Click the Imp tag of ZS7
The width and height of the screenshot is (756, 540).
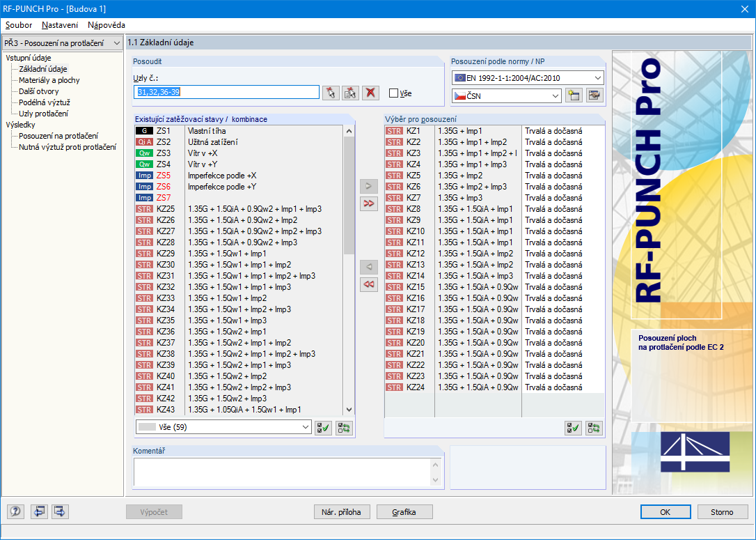click(145, 197)
